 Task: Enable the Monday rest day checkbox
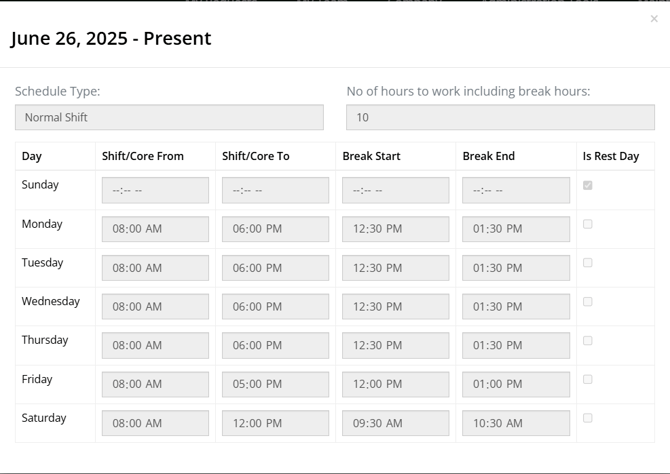(x=588, y=224)
